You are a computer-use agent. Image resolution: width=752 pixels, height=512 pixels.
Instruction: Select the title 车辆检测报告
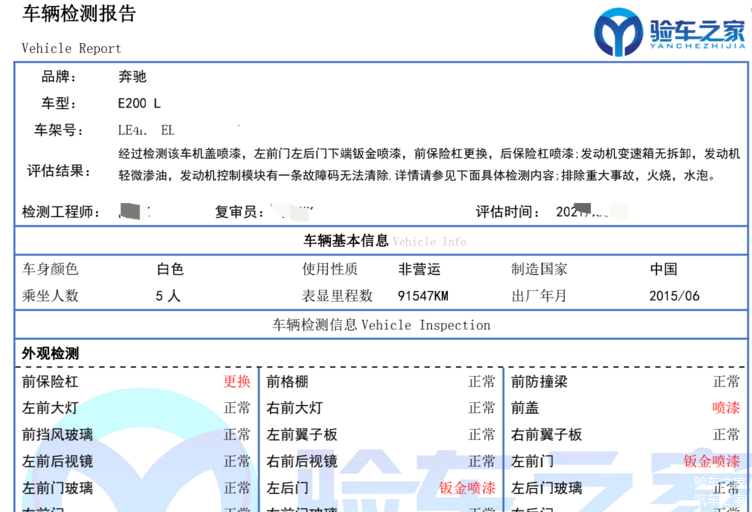tap(79, 13)
